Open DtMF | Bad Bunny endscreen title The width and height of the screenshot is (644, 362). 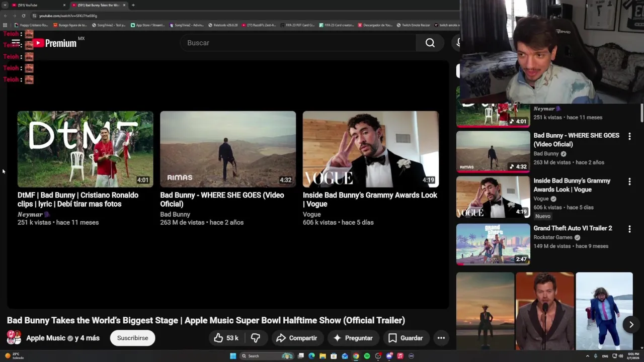pos(78,200)
